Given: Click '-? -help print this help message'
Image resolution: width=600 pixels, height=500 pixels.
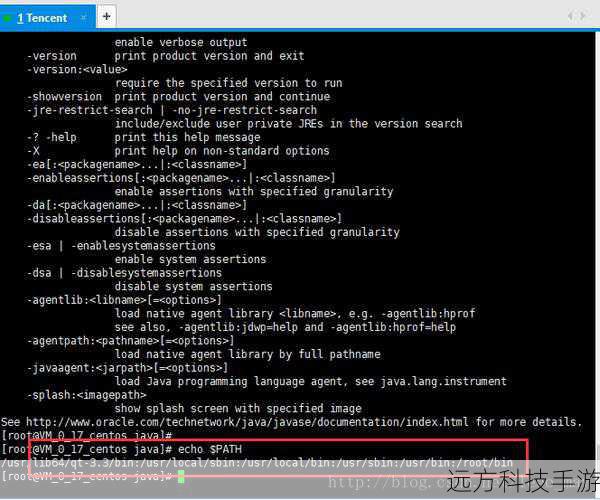Looking at the screenshot, I should (x=143, y=137).
